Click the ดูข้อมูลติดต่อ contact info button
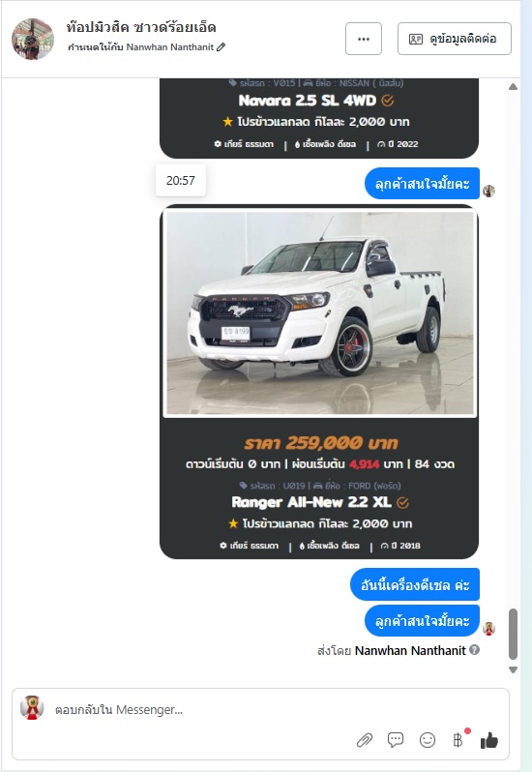The image size is (532, 772). click(x=455, y=39)
